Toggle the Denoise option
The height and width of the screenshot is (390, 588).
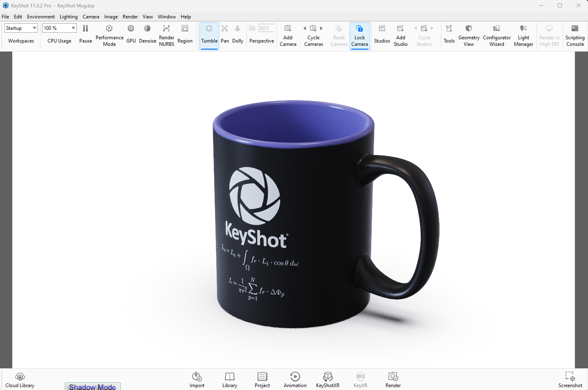click(x=147, y=34)
